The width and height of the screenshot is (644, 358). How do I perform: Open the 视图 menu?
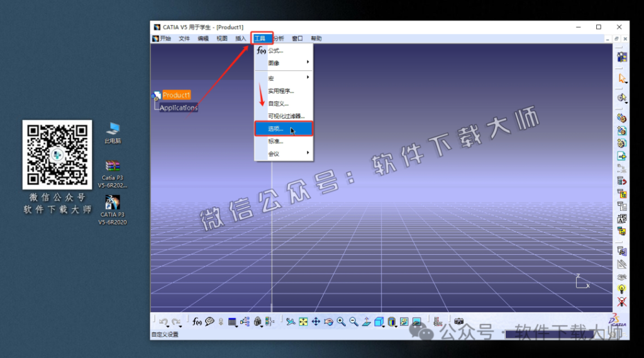click(222, 38)
